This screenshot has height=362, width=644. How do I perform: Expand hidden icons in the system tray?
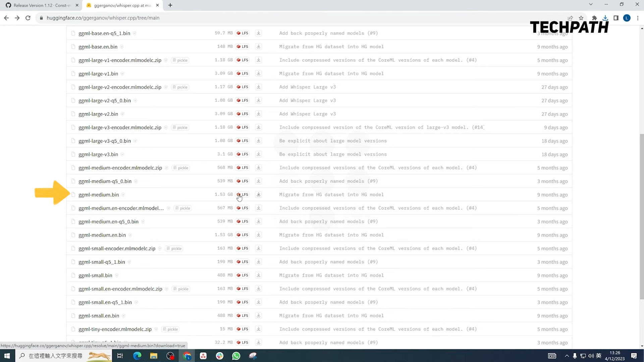567,356
